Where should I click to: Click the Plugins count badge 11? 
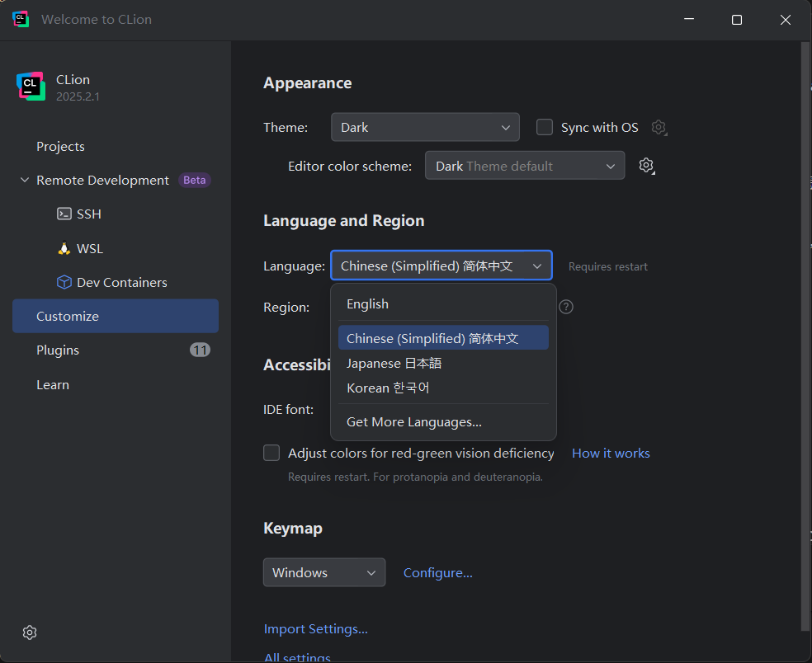tap(200, 350)
